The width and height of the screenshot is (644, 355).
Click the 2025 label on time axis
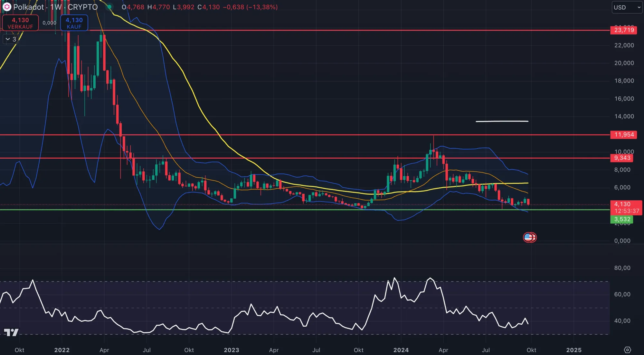pos(574,350)
